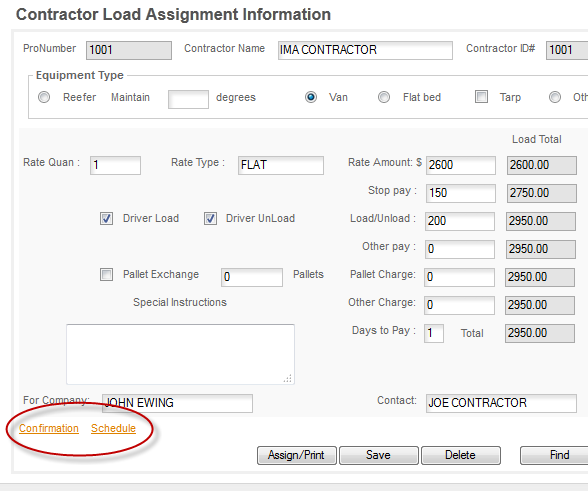This screenshot has height=491, width=588.
Task: Uncheck the Driver UnLoad checkbox
Action: pos(210,218)
